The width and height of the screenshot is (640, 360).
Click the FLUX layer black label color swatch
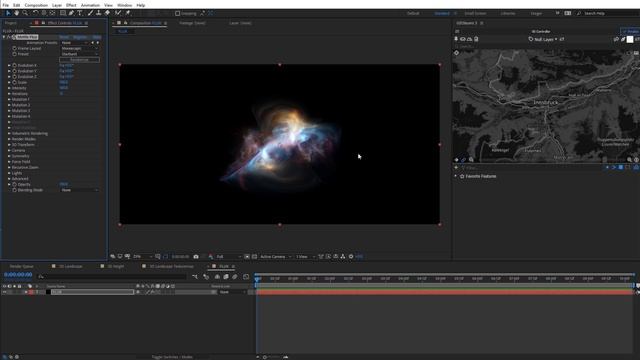[x=48, y=292]
